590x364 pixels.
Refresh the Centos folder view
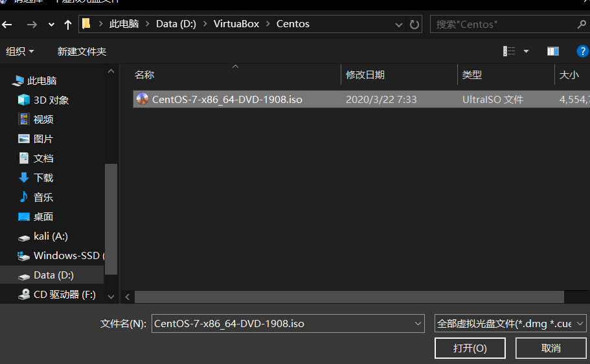[414, 25]
